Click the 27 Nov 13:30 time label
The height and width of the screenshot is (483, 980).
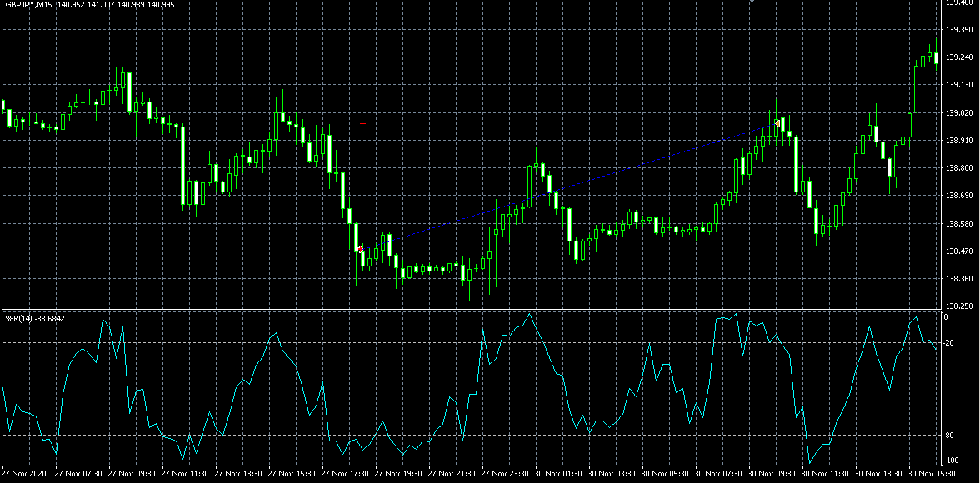[238, 474]
